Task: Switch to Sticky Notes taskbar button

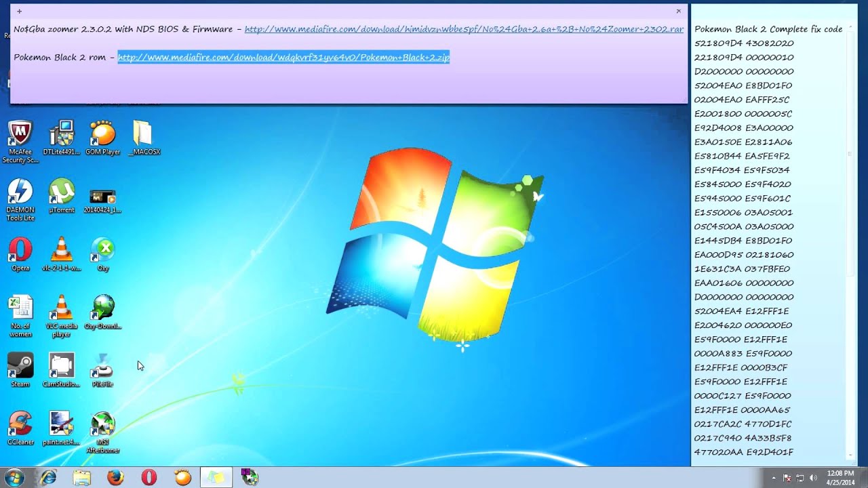Action: tap(216, 477)
